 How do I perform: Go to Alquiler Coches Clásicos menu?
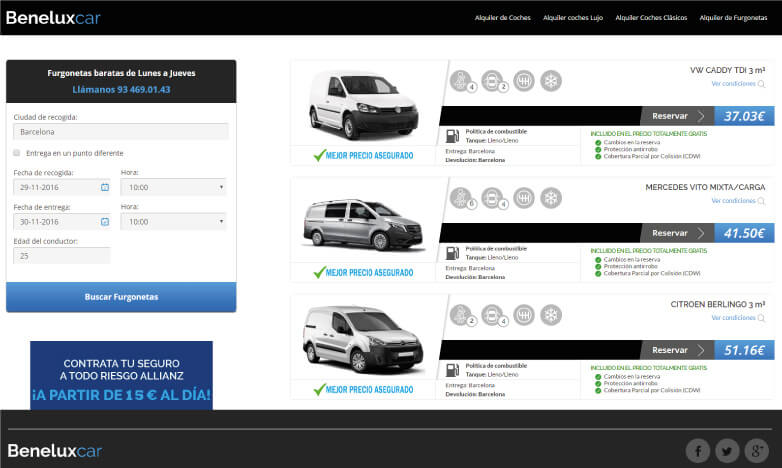coord(651,17)
